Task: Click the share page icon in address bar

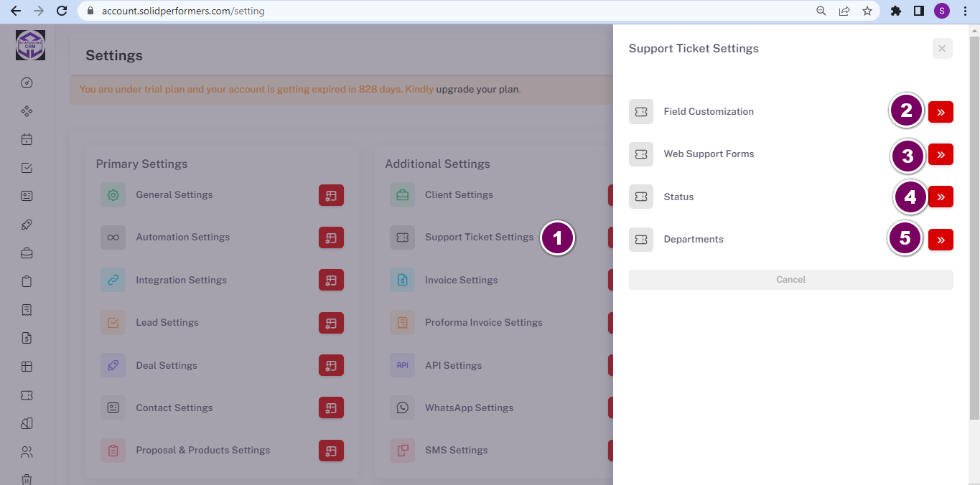Action: [x=844, y=11]
